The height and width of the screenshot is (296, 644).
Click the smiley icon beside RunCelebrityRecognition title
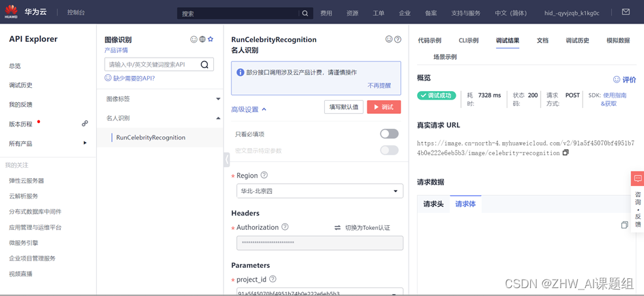(x=389, y=39)
